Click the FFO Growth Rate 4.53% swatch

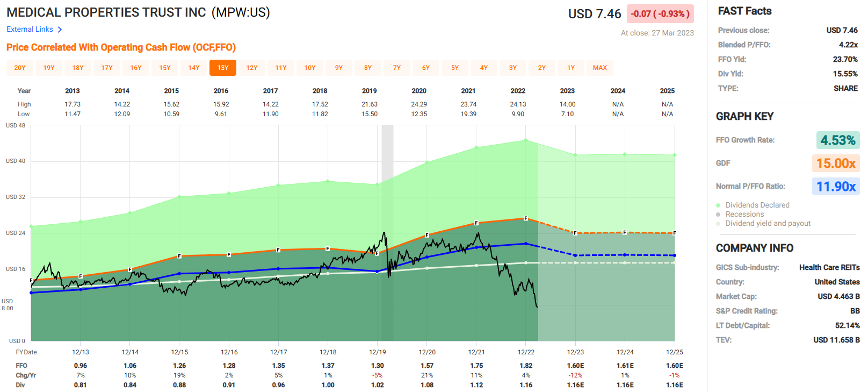pyautogui.click(x=838, y=140)
